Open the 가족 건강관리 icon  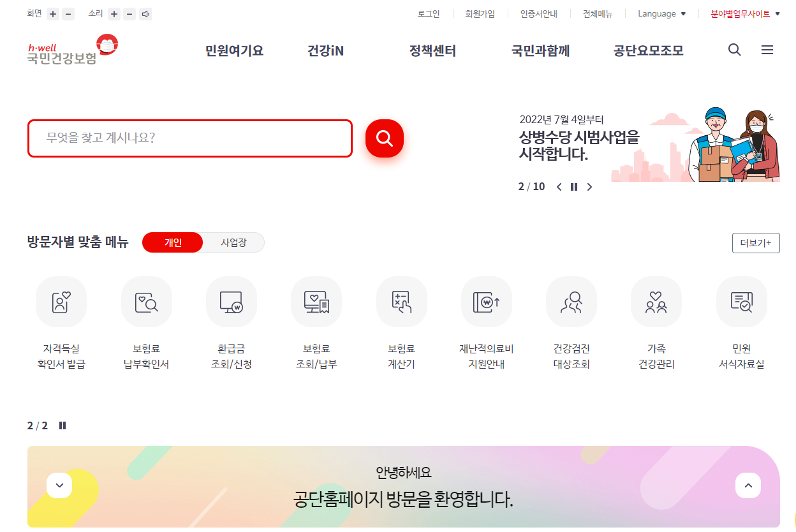[656, 302]
